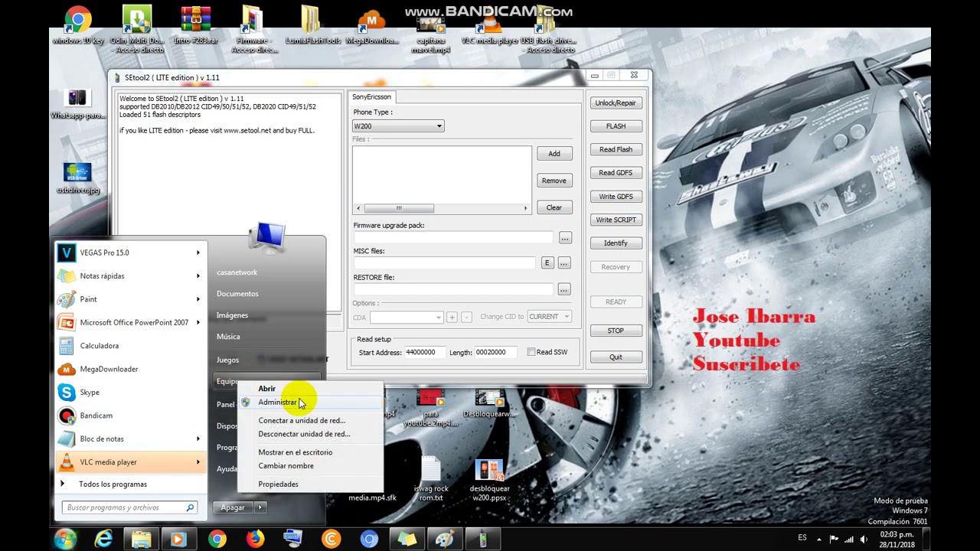Open Windows Media Player taskbar icon
Viewport: 980px width, 551px height.
pyautogui.click(x=178, y=540)
